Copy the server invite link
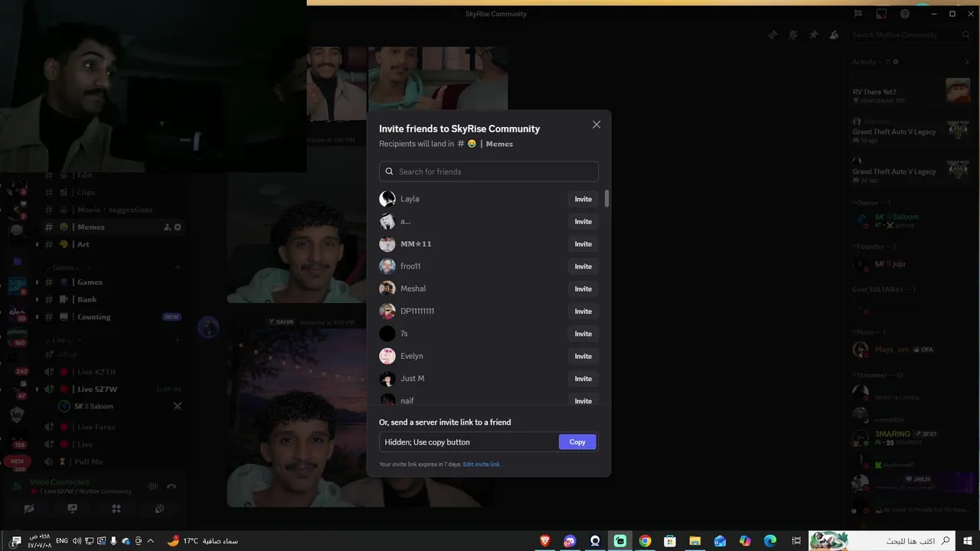 tap(577, 442)
